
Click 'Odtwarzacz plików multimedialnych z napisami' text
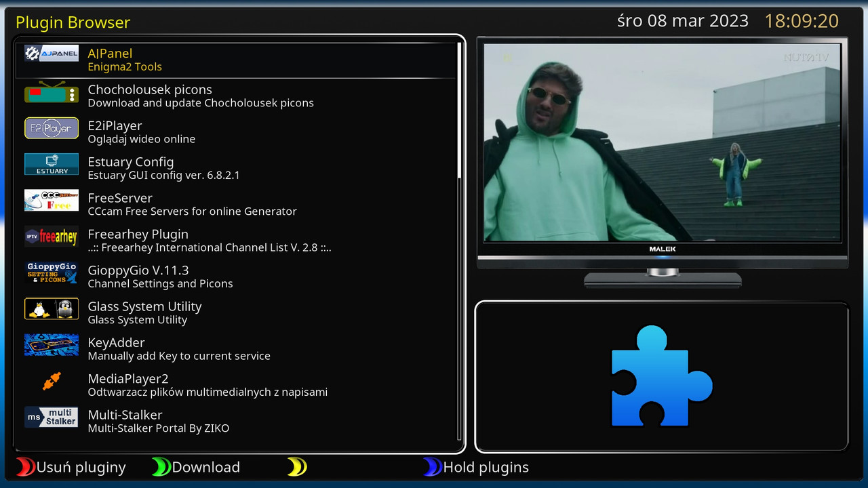(x=208, y=392)
